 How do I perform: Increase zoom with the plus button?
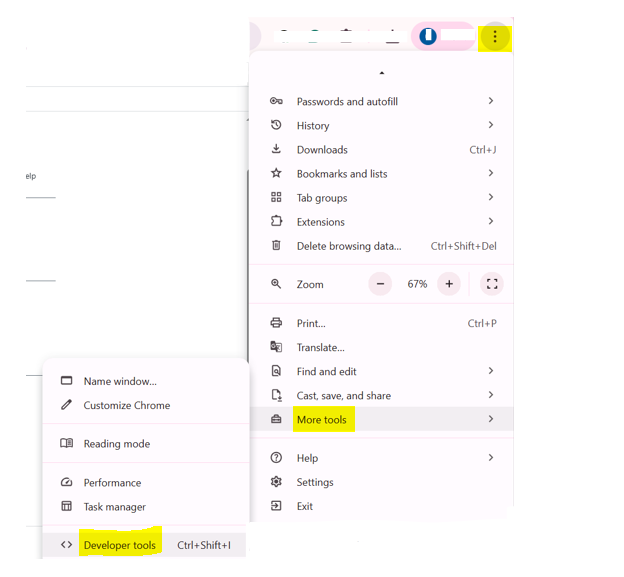click(449, 284)
